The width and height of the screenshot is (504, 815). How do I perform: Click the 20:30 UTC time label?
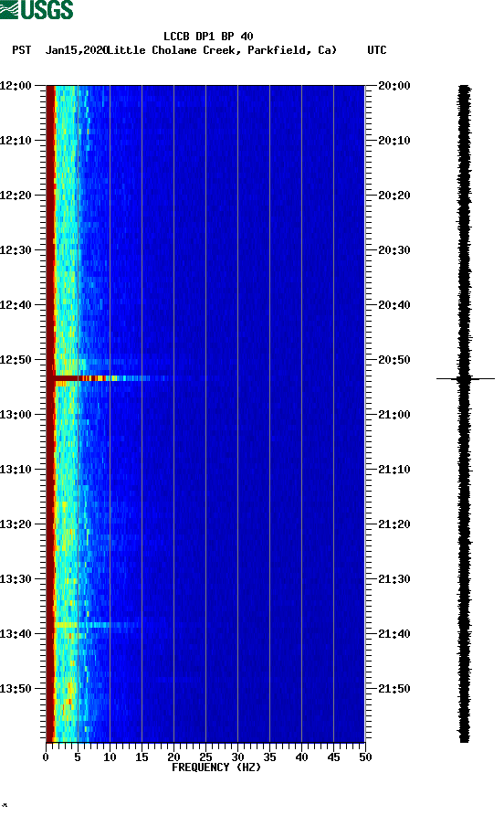pyautogui.click(x=394, y=250)
